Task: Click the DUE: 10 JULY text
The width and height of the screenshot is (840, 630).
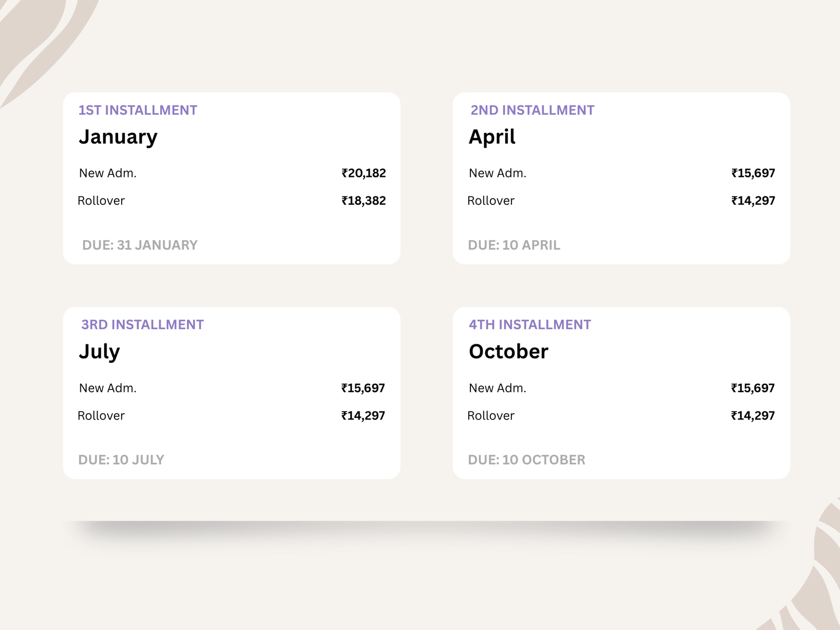Action: tap(121, 460)
